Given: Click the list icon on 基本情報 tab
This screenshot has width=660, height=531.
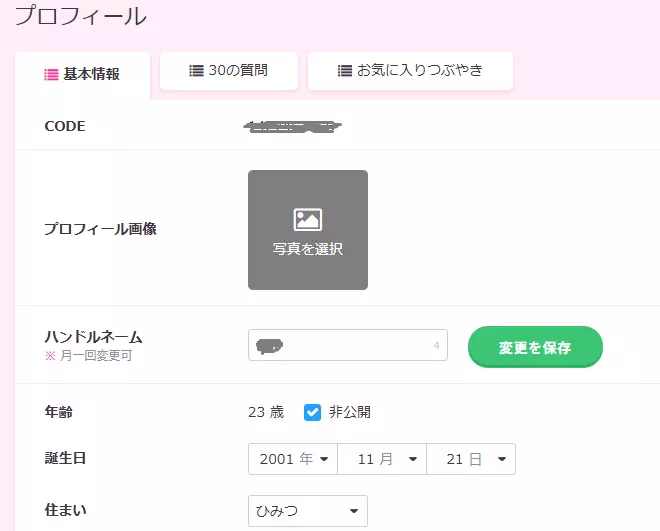Looking at the screenshot, I should pyautogui.click(x=51, y=75).
